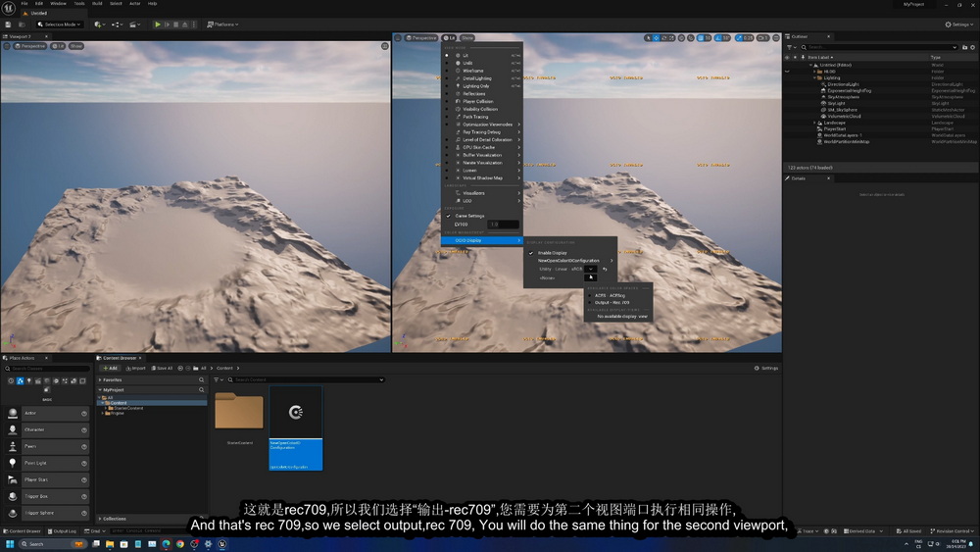Click the Windows Start button
The width and height of the screenshot is (980, 552).
tap(10, 544)
